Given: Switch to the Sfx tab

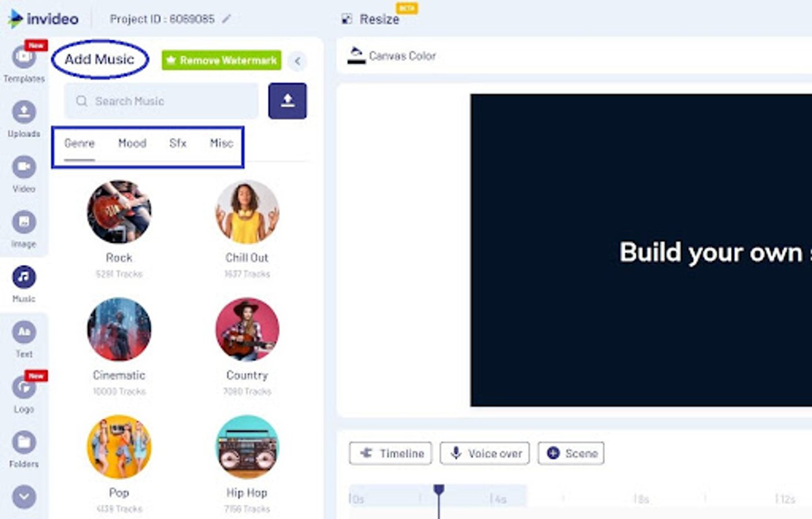Looking at the screenshot, I should 177,143.
